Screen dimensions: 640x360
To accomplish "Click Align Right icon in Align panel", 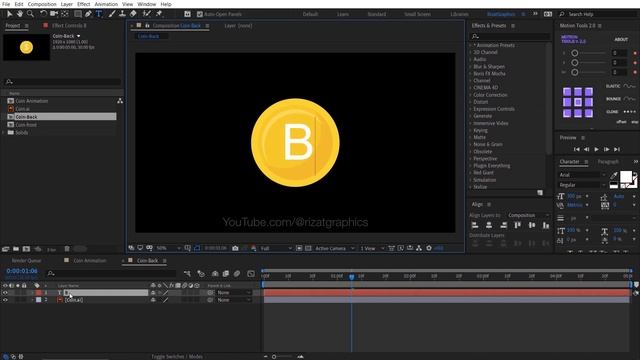I will [x=504, y=225].
